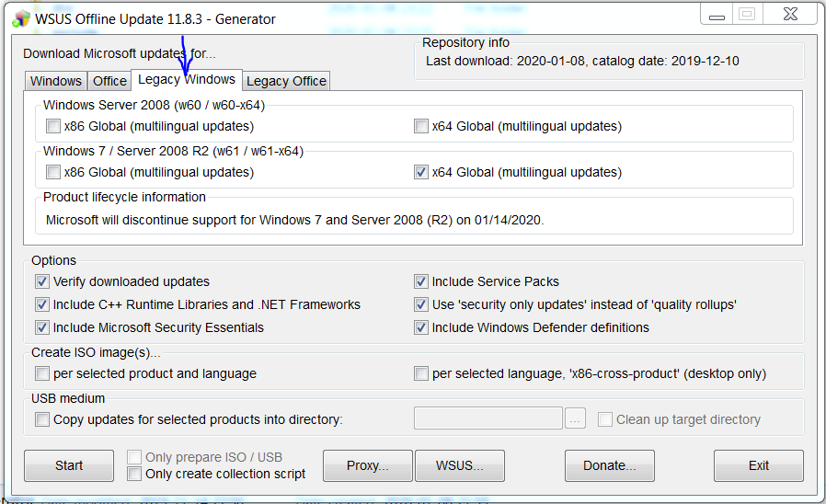Check Copy updates for selected products into directory
This screenshot has width=826, height=504.
pos(42,419)
